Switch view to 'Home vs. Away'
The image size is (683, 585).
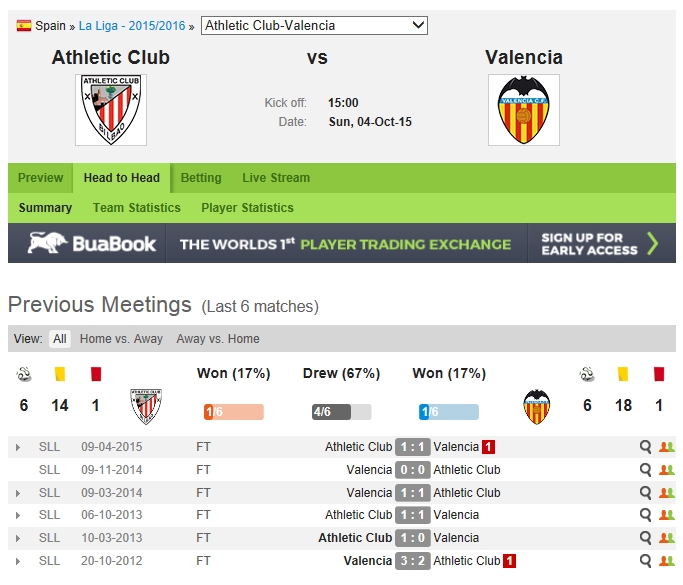121,339
